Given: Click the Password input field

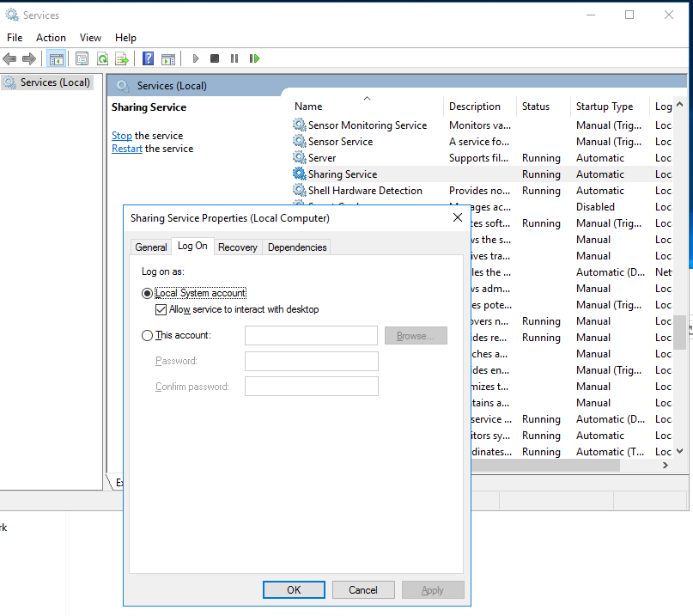Looking at the screenshot, I should [x=312, y=362].
